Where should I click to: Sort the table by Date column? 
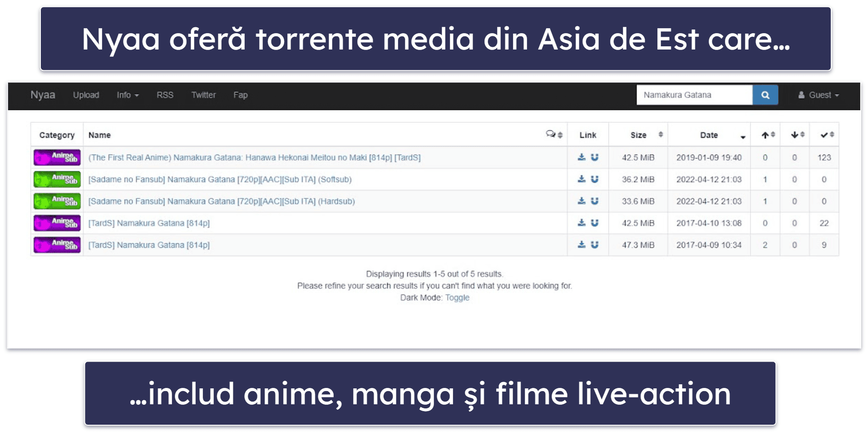tap(709, 135)
